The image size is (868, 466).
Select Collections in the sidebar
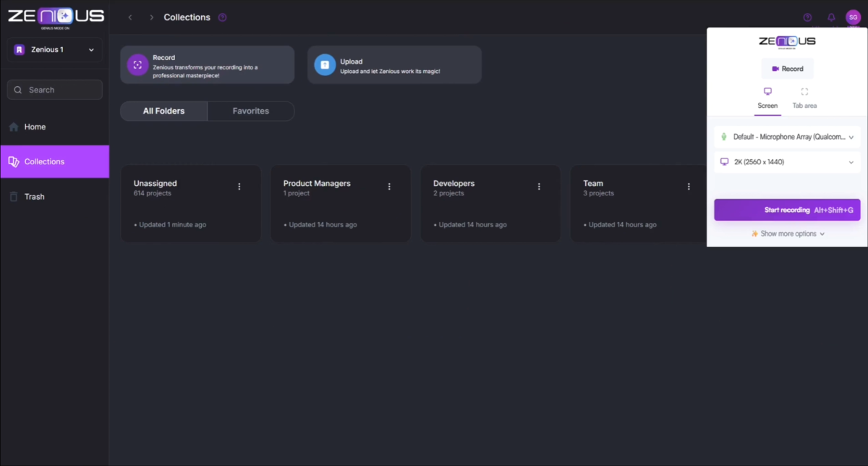click(x=54, y=161)
